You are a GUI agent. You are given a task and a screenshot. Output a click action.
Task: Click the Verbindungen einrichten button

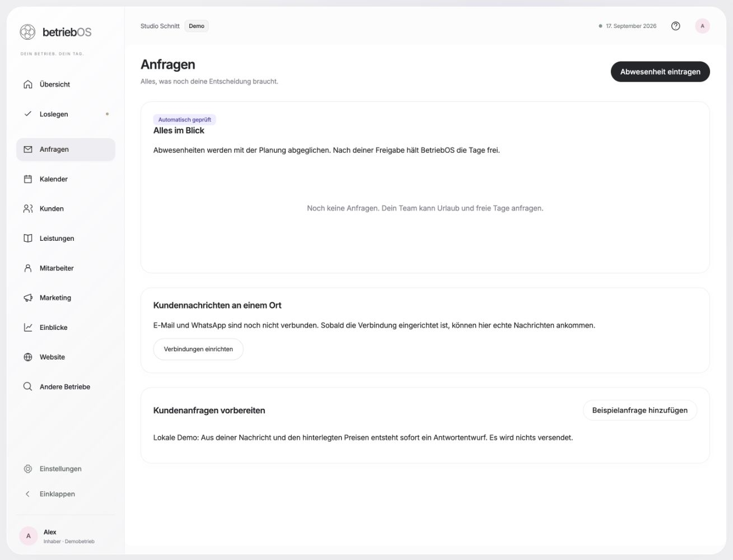pos(198,349)
